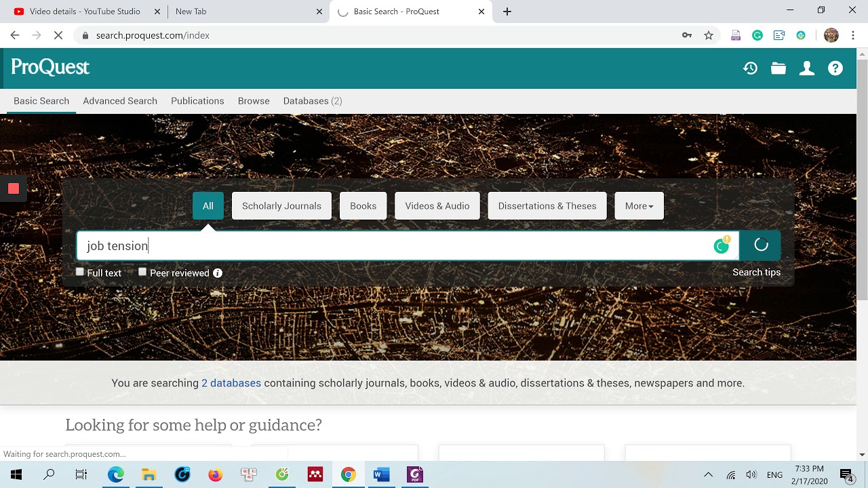Close the YouTube Studio browser tab
The height and width of the screenshot is (488, 868).
point(157,12)
